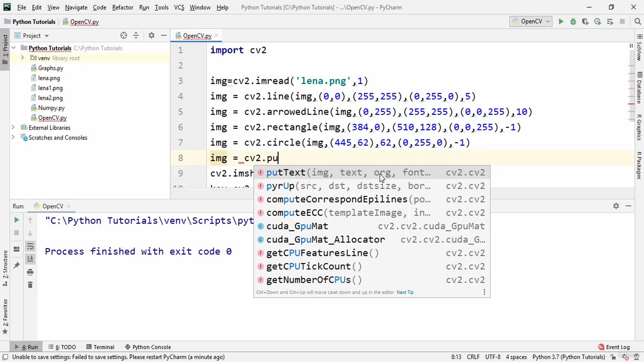
Task: Go up the stack trace
Action: click(30, 220)
